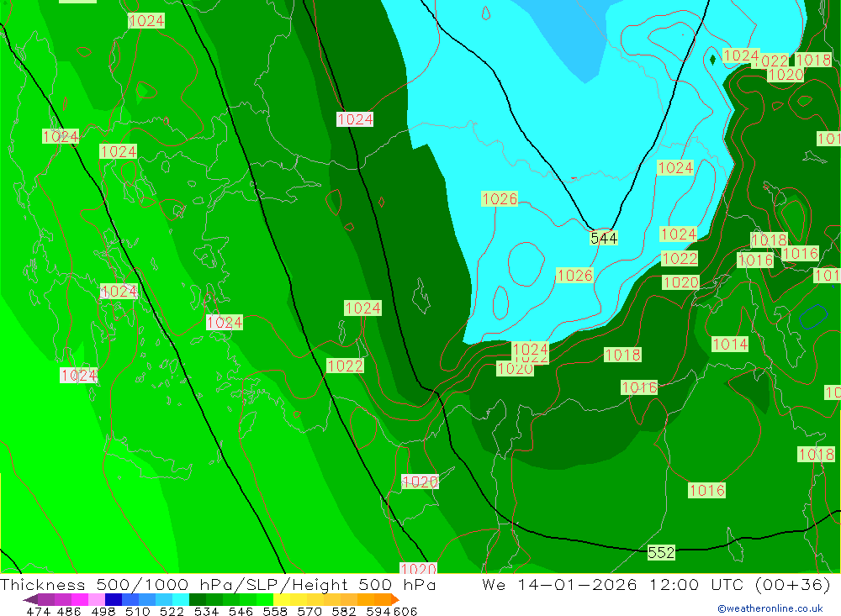Click the cyan swatch in color legend
Screen dimensions: 841x616
(x=181, y=599)
